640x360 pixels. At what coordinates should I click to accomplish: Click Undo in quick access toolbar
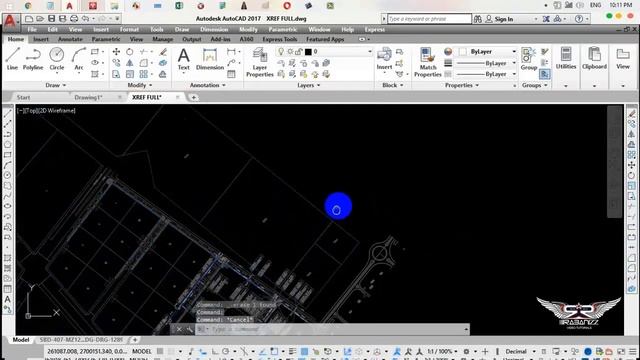[x=85, y=19]
